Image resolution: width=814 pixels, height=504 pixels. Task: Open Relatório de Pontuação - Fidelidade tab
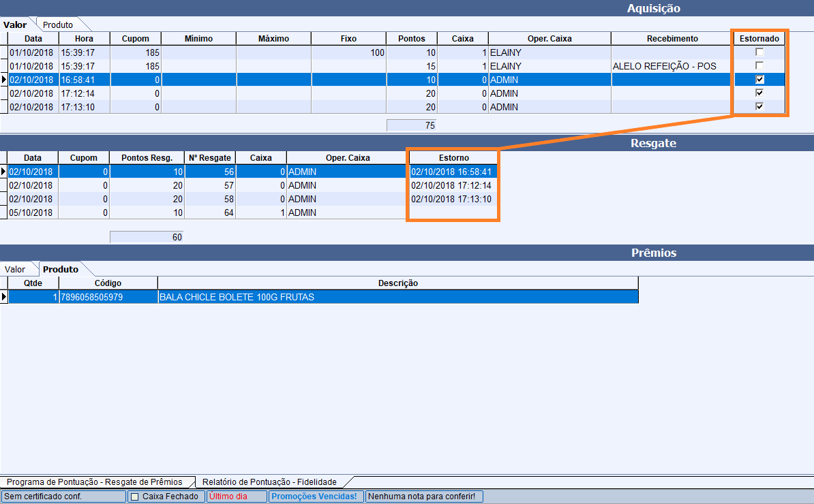tap(269, 482)
